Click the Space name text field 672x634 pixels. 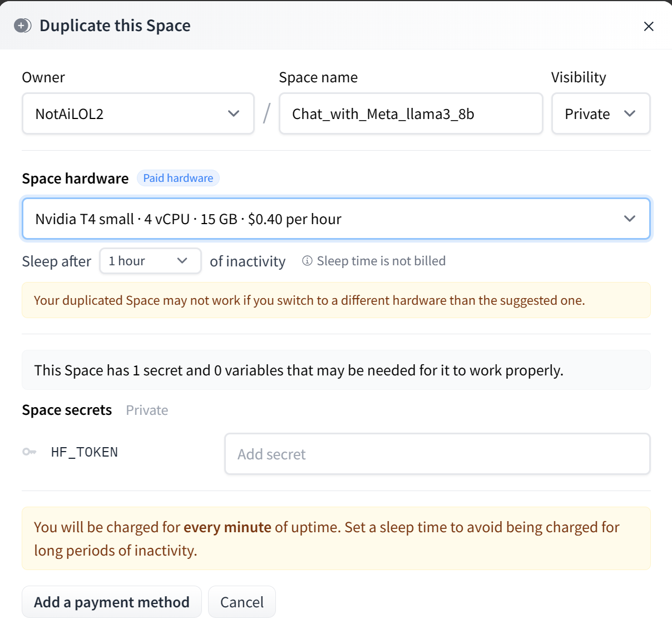coord(411,114)
